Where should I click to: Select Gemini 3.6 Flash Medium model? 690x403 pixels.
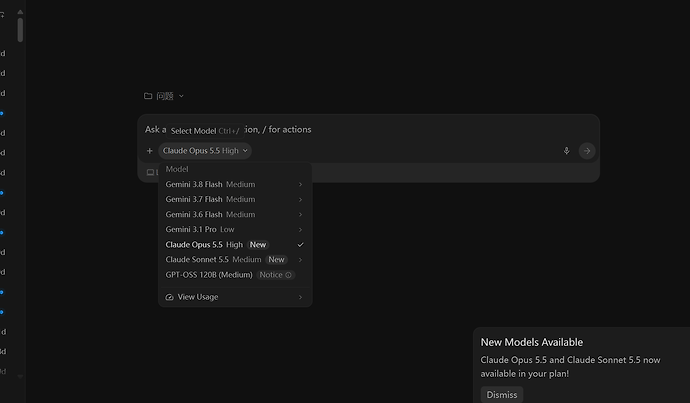point(235,214)
